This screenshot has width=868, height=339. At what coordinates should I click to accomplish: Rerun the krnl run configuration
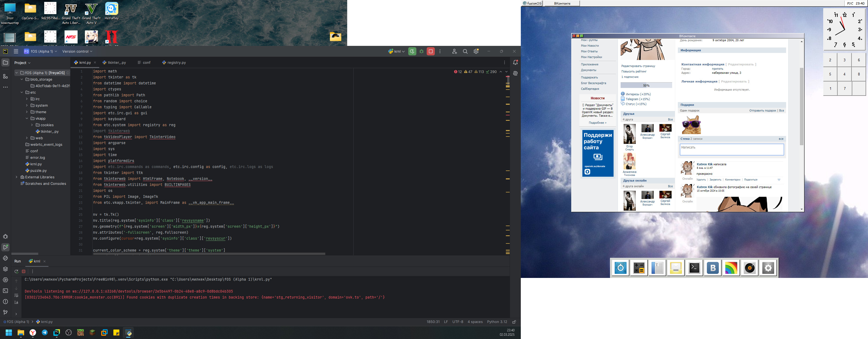(412, 52)
